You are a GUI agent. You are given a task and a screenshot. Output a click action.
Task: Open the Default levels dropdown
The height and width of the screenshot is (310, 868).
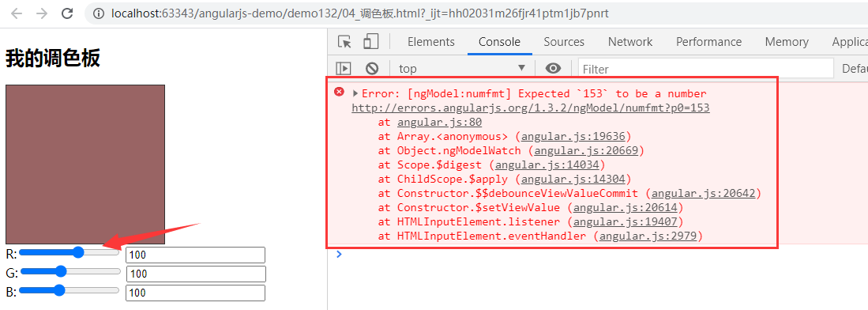pos(854,69)
